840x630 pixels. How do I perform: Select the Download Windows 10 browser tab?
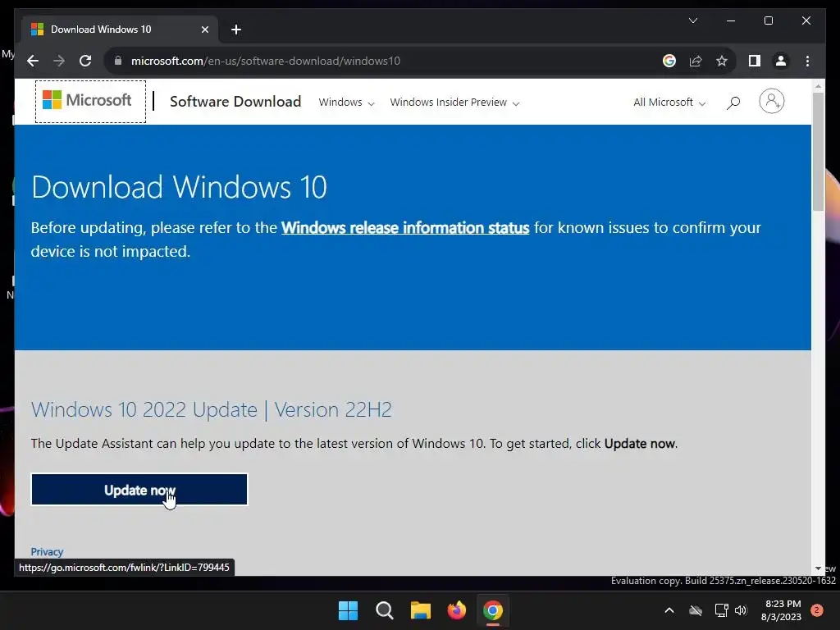120,30
